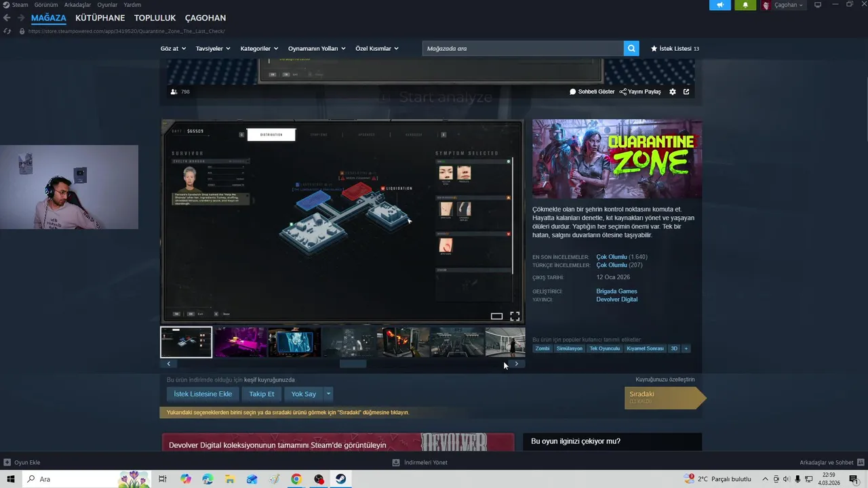Click the Kıyamet Sonrası tag
Screen dimensions: 868x488
[646, 348]
